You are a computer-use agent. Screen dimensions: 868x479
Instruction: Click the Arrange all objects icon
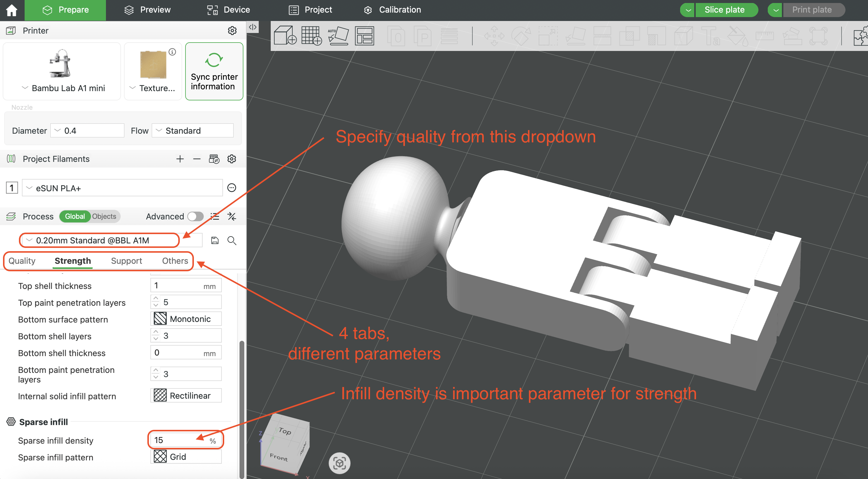point(364,36)
